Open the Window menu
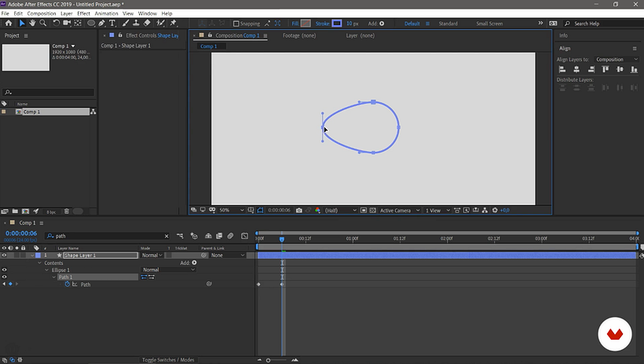Viewport: 644px width, 364px height. (148, 13)
